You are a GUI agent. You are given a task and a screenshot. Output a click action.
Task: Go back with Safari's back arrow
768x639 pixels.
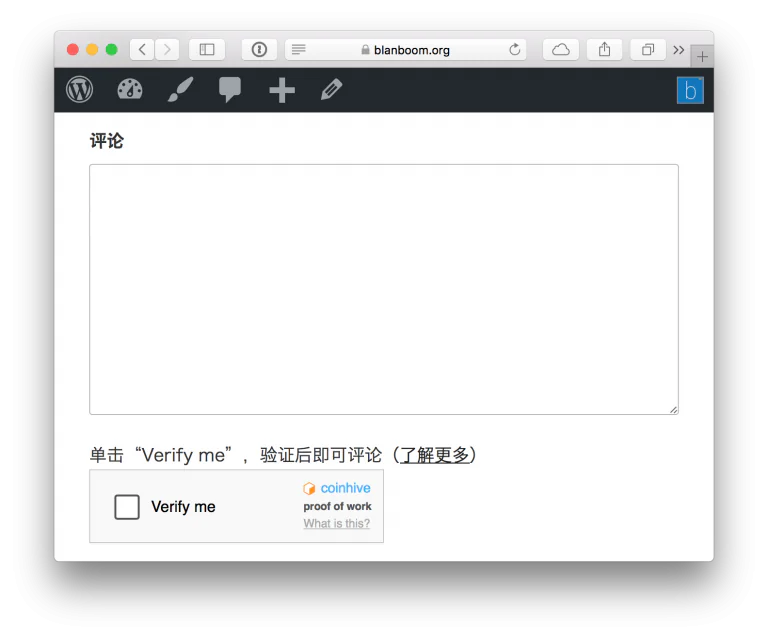click(143, 49)
